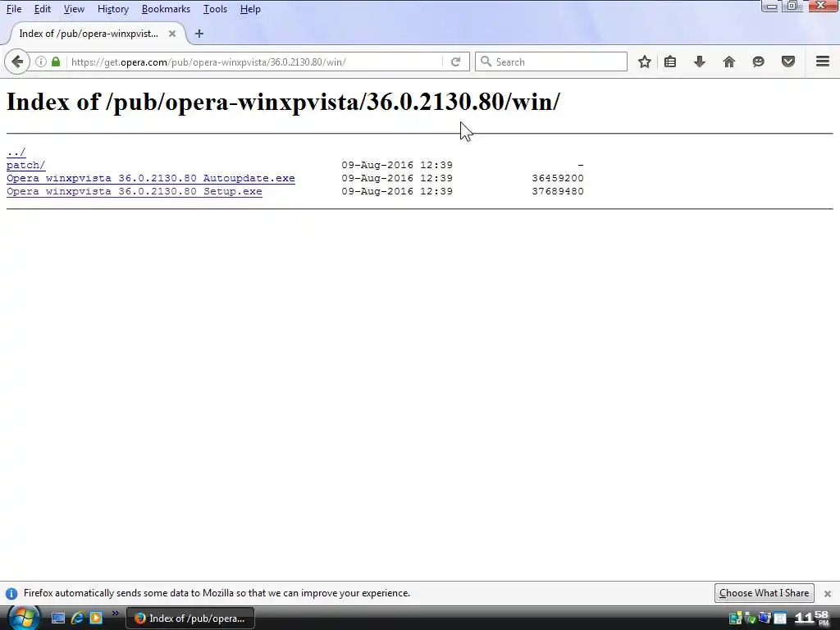
Task: Open the History menu
Action: tap(113, 9)
